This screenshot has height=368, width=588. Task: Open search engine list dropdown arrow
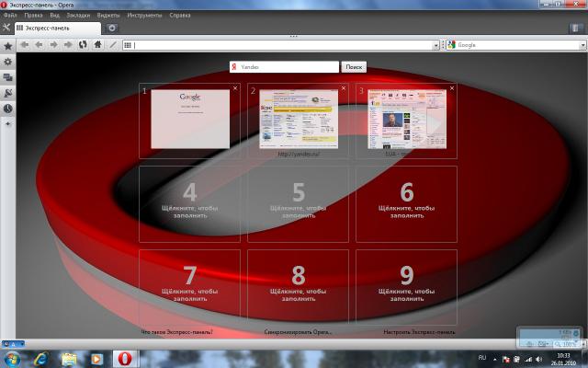[583, 45]
